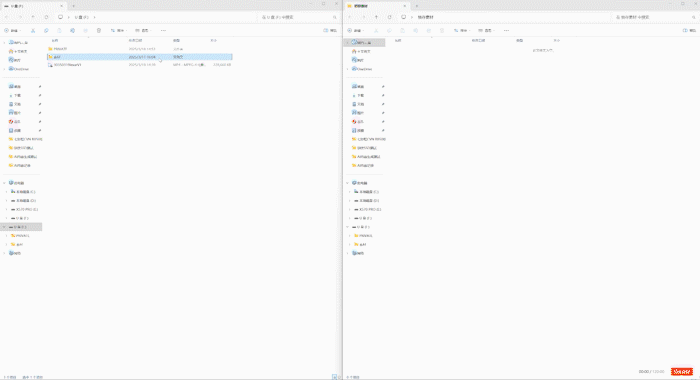Click Copy in the U盘 (F:) window toolbar
Image resolution: width=700 pixels, height=380 pixels.
[x=46, y=30]
